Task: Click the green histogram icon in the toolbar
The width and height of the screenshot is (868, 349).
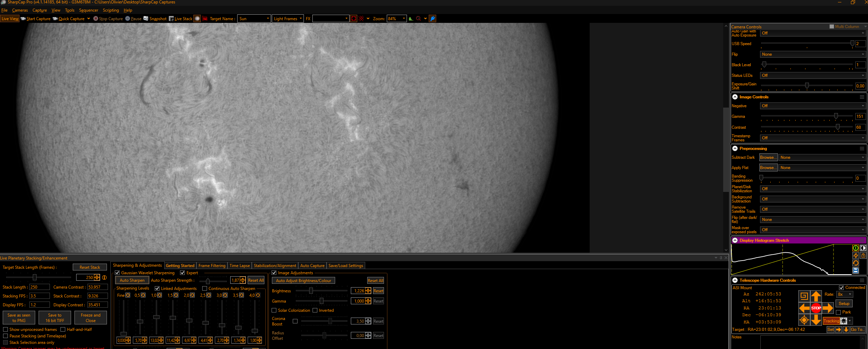Action: 411,19
